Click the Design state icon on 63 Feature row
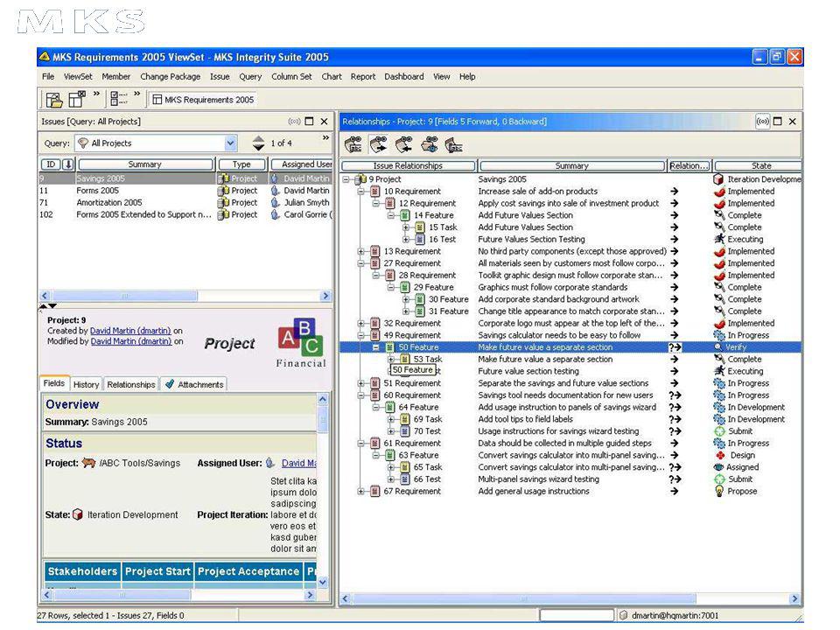This screenshot has height=630, width=840. pyautogui.click(x=720, y=455)
